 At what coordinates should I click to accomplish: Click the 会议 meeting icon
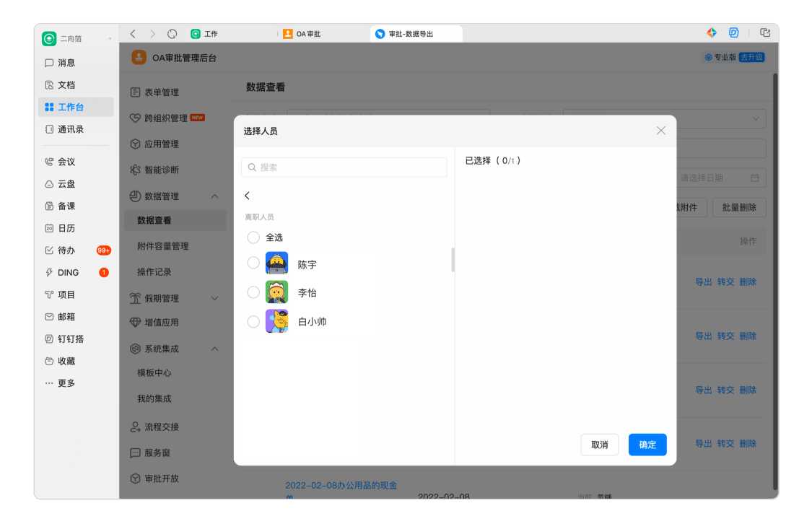click(49, 162)
